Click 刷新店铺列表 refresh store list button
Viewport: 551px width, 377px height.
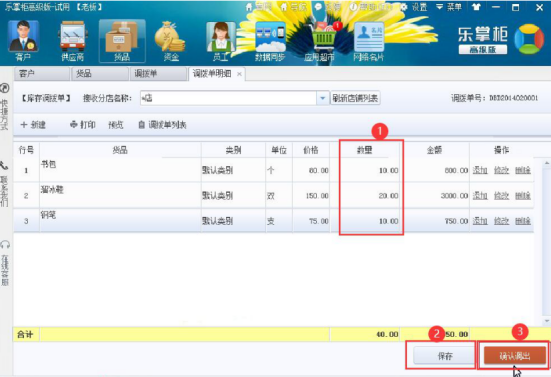click(x=355, y=98)
